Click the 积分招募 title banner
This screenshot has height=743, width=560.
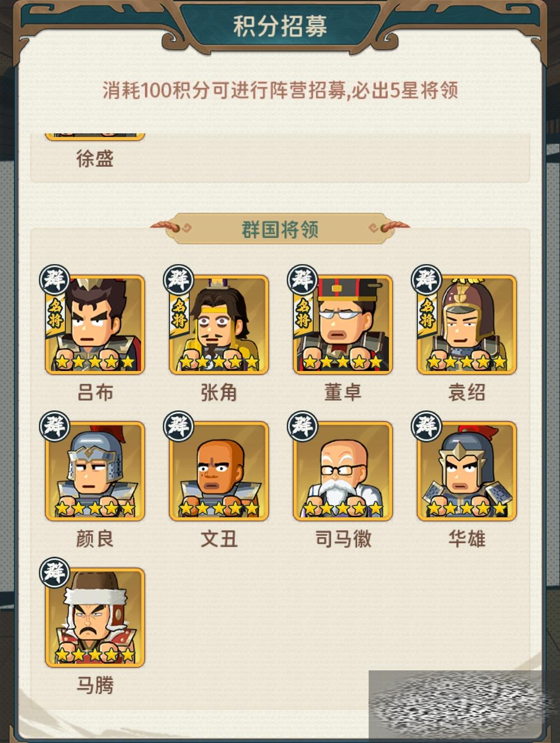coord(280,26)
